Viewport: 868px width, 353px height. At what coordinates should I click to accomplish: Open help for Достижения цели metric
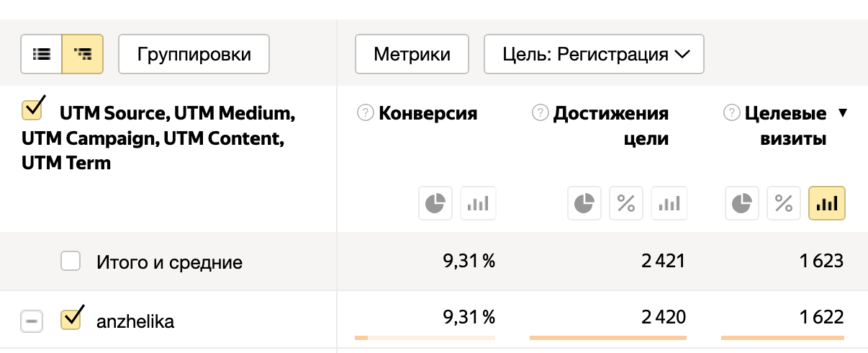pos(540,113)
